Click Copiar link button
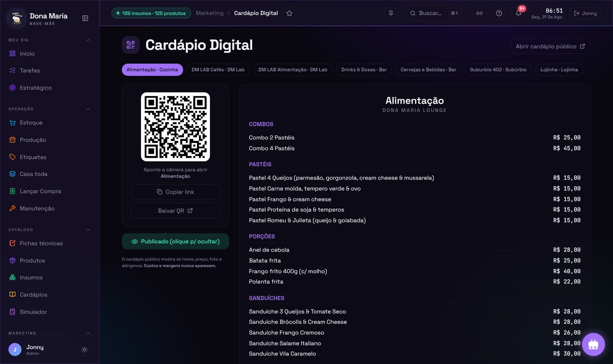Screen dimensions: 613x364 tap(175, 192)
